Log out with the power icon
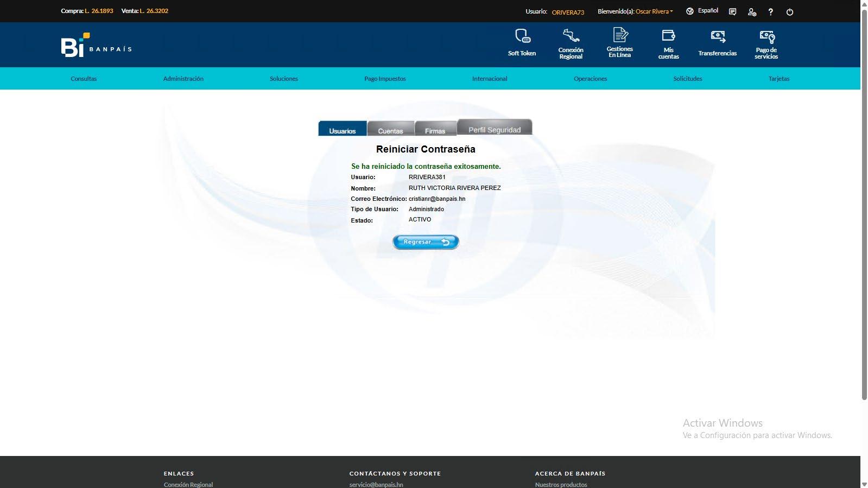The width and height of the screenshot is (868, 488). click(790, 11)
